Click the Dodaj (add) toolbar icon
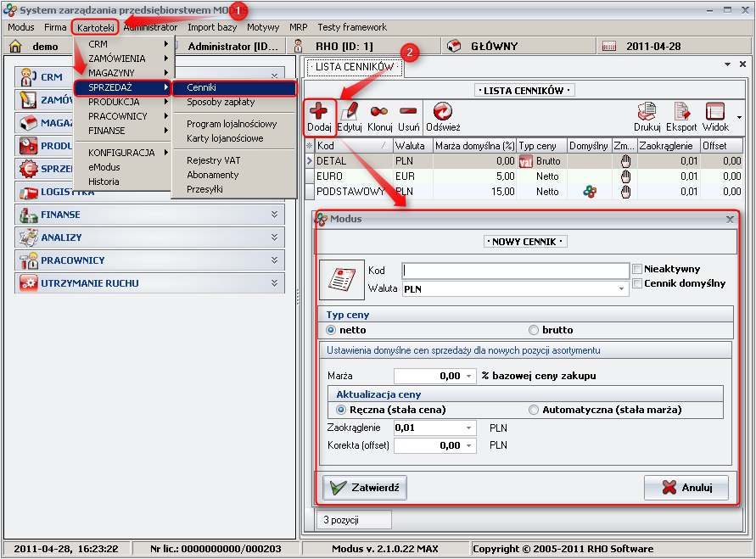This screenshot has height=559, width=756. click(x=319, y=112)
